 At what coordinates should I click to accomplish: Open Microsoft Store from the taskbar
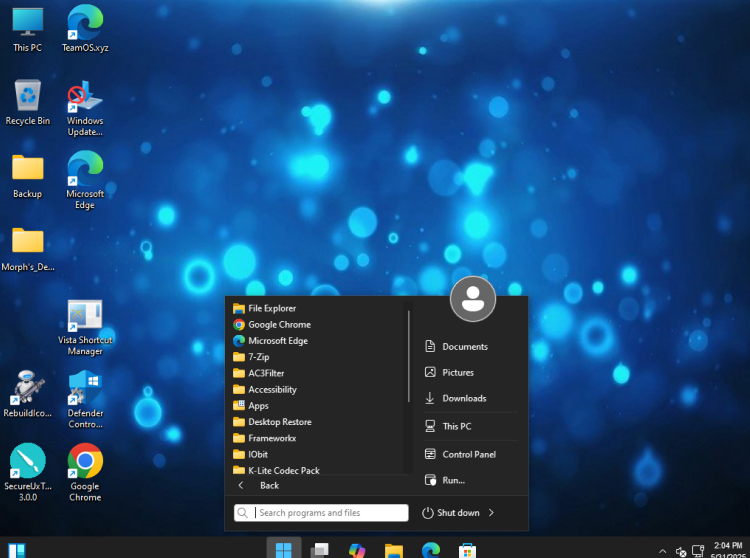click(x=467, y=550)
